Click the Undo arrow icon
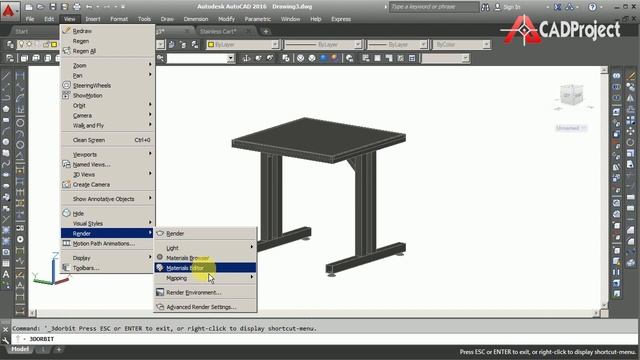The height and width of the screenshot is (360, 640). (89, 7)
